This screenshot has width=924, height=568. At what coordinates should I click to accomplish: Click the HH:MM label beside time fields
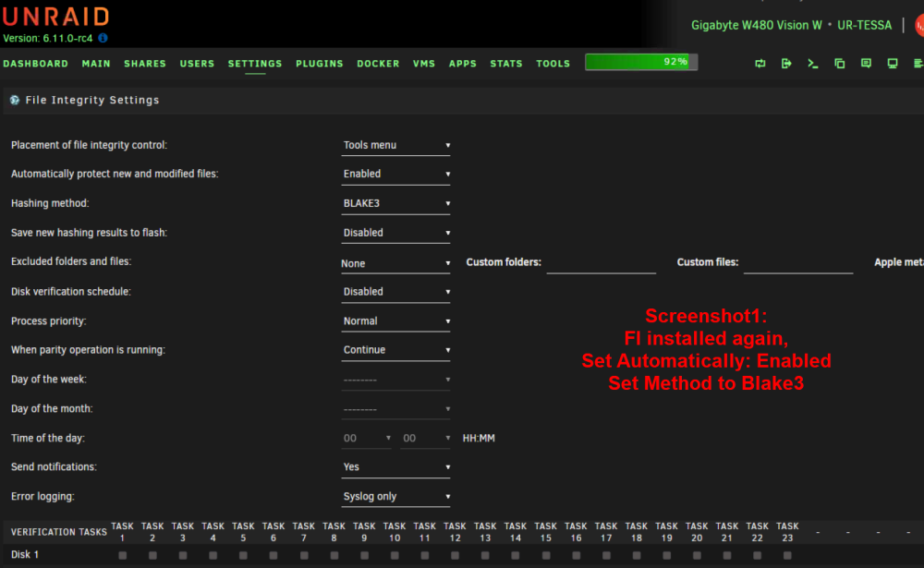point(479,439)
